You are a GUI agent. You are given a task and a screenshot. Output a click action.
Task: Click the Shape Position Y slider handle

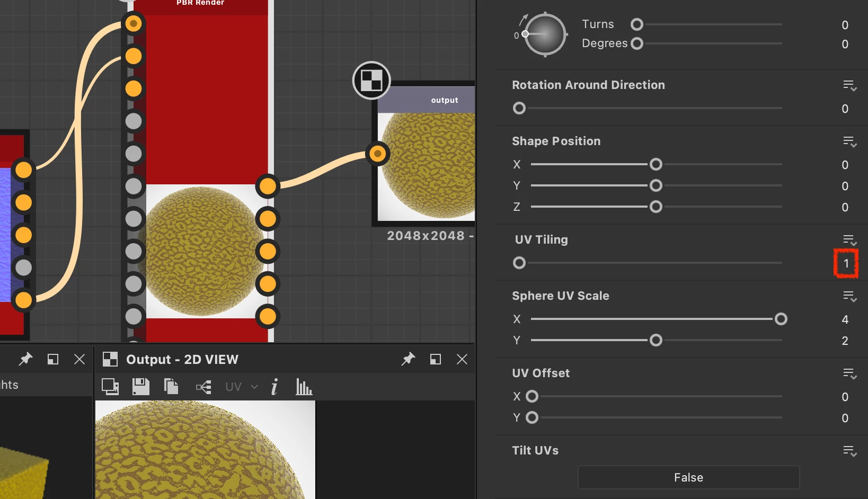pos(656,185)
